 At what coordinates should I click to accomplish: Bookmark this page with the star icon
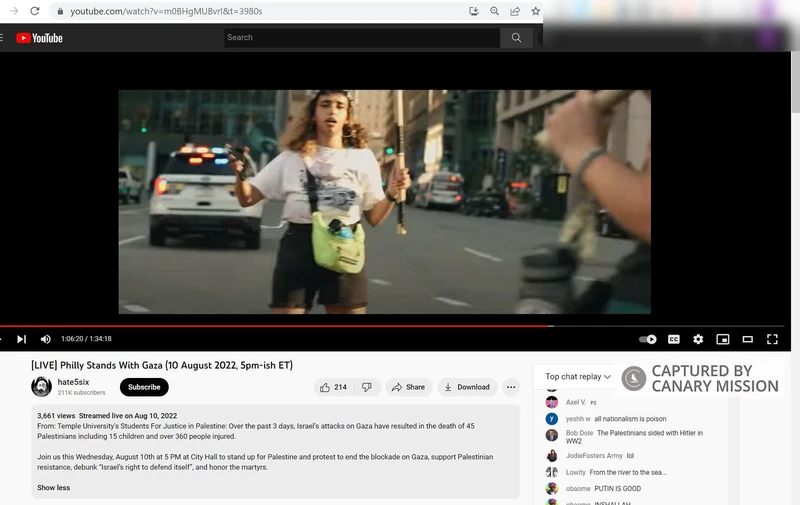(x=535, y=11)
